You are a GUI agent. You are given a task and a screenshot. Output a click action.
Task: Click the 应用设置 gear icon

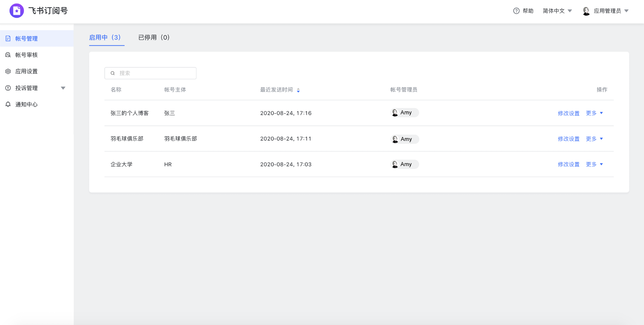click(x=8, y=72)
